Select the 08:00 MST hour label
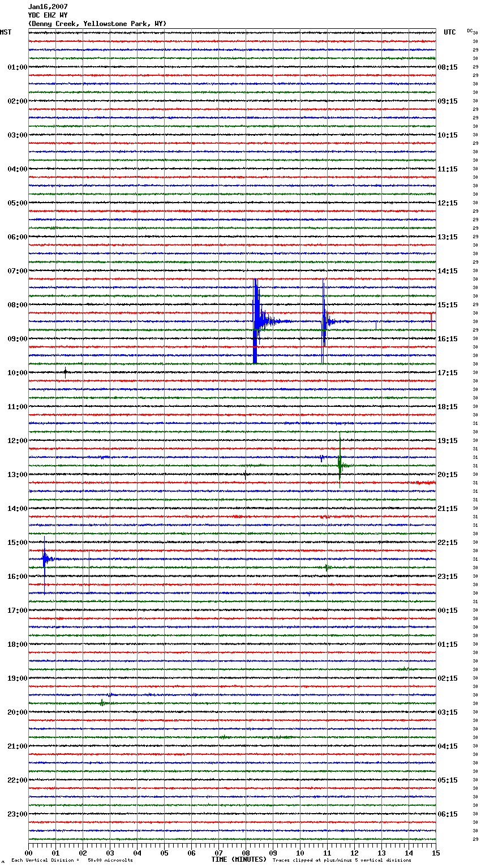The image size is (481, 868). [18, 305]
